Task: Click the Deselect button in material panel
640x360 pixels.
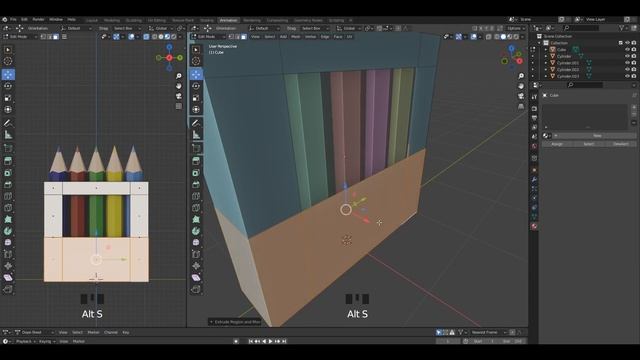Action: [x=621, y=144]
